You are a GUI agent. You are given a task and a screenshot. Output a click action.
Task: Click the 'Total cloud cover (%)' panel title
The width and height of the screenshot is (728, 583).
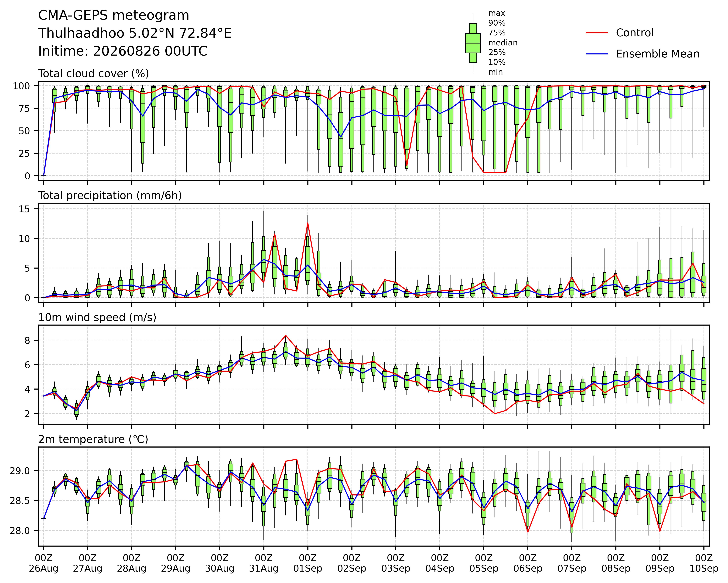click(x=94, y=74)
